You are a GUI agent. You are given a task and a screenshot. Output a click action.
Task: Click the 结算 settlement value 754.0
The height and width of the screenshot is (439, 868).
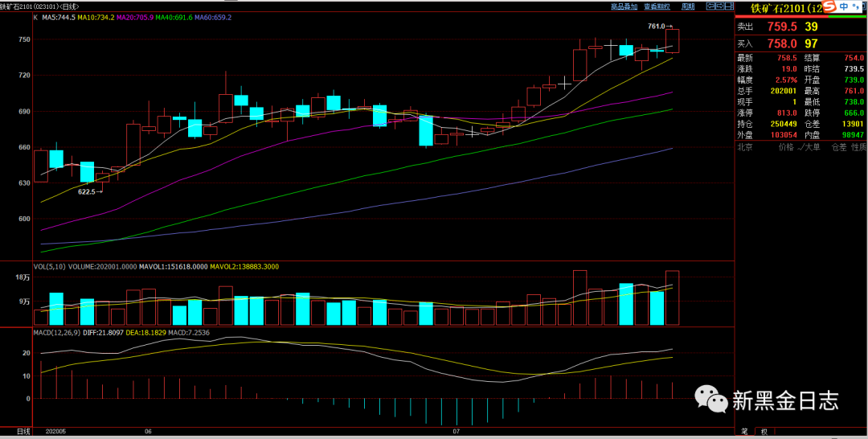tap(854, 58)
